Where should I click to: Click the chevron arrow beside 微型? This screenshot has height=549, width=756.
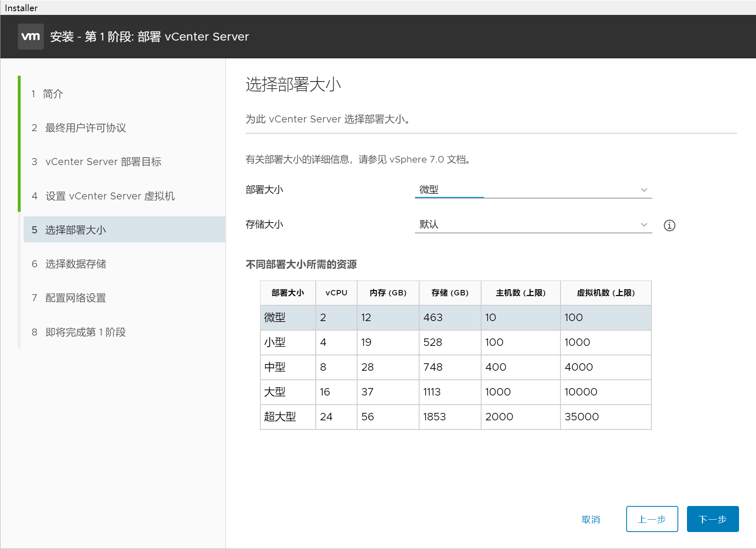644,190
